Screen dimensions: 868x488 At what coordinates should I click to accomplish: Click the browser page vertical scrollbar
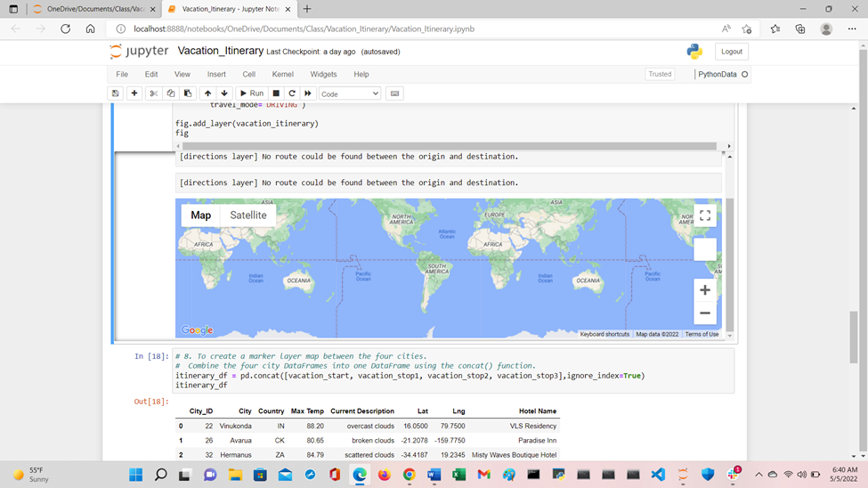click(854, 338)
